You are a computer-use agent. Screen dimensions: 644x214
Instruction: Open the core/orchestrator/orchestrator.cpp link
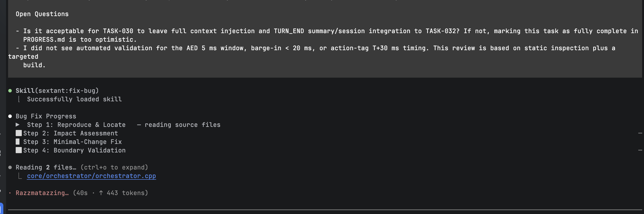[91, 176]
